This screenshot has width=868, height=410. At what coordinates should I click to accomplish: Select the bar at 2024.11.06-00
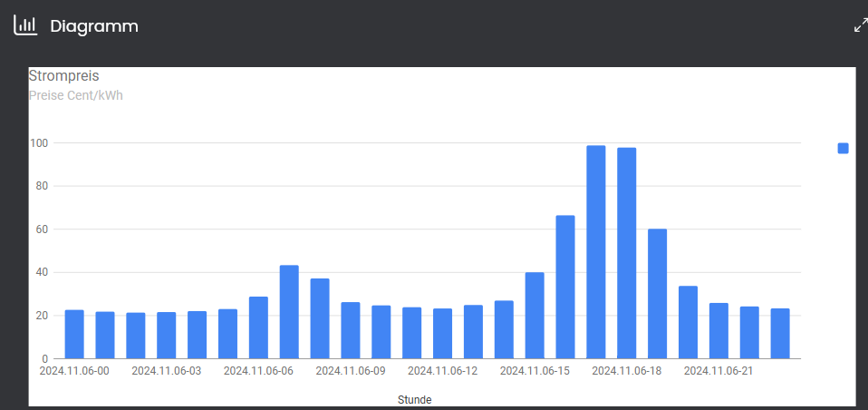point(74,334)
